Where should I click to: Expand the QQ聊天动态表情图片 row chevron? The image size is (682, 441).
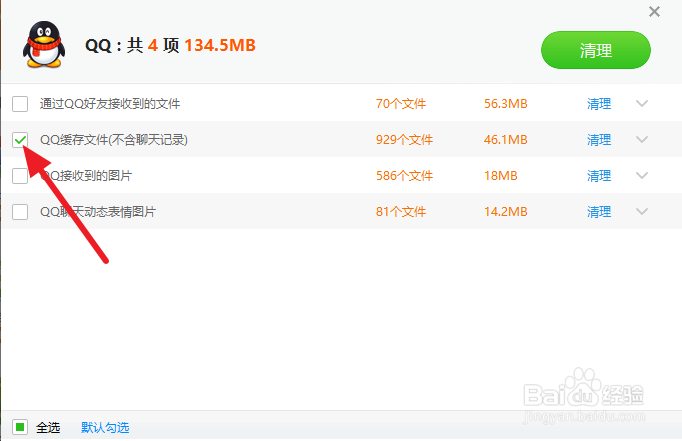[x=642, y=212]
